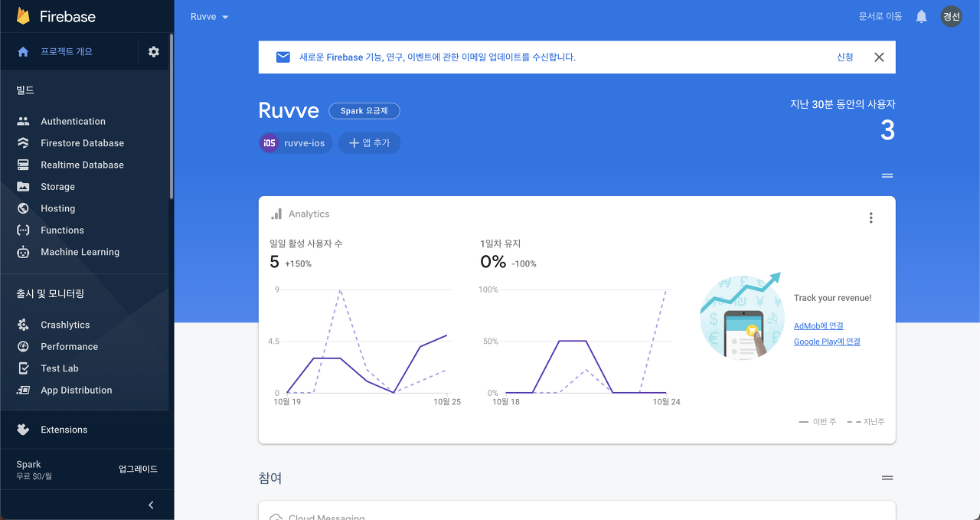Click the Performance gauge icon

pyautogui.click(x=23, y=346)
